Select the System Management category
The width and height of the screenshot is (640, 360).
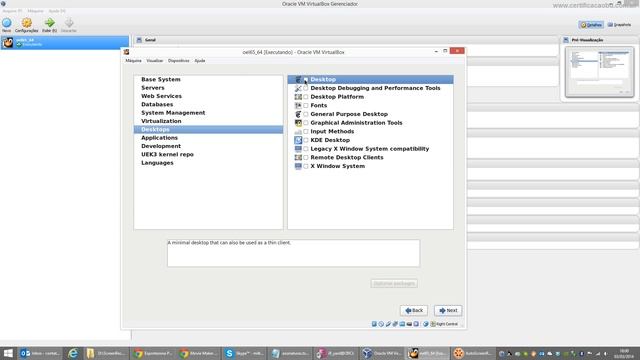click(x=208, y=113)
